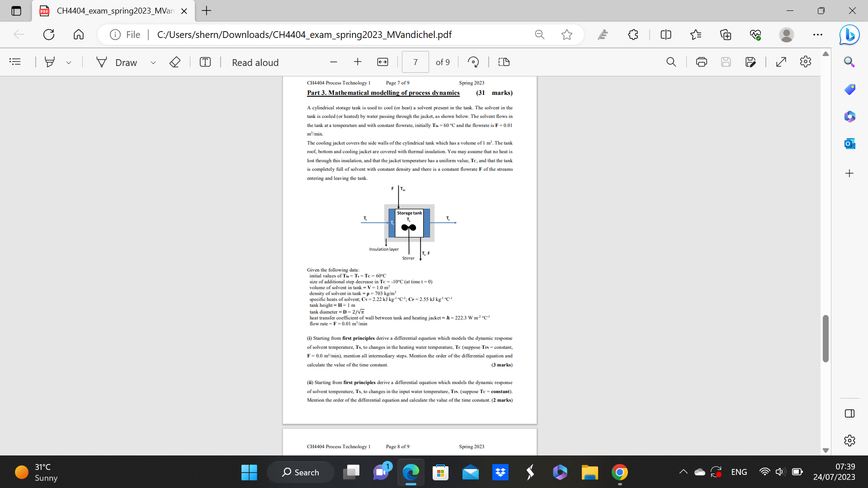Open a new browser tab
Viewport: 868px width, 488px height.
[x=206, y=10]
